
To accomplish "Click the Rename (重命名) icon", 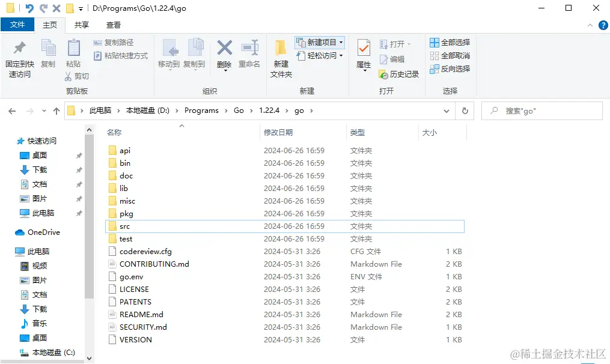I will pyautogui.click(x=249, y=48).
